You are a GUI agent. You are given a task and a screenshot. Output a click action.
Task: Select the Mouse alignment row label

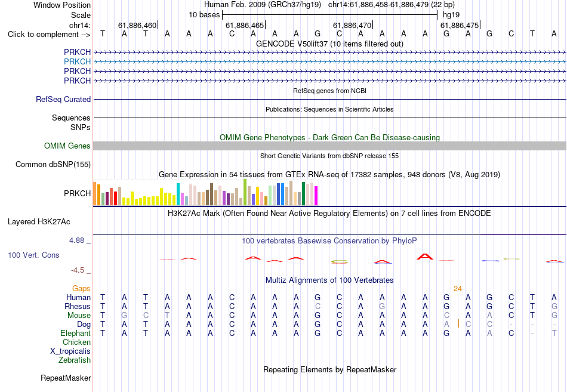[x=79, y=316]
